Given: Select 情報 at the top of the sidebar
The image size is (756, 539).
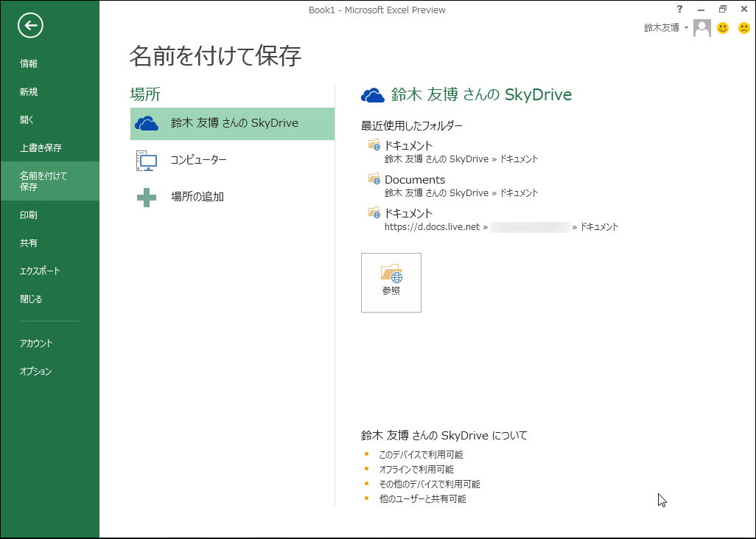Looking at the screenshot, I should pos(28,63).
